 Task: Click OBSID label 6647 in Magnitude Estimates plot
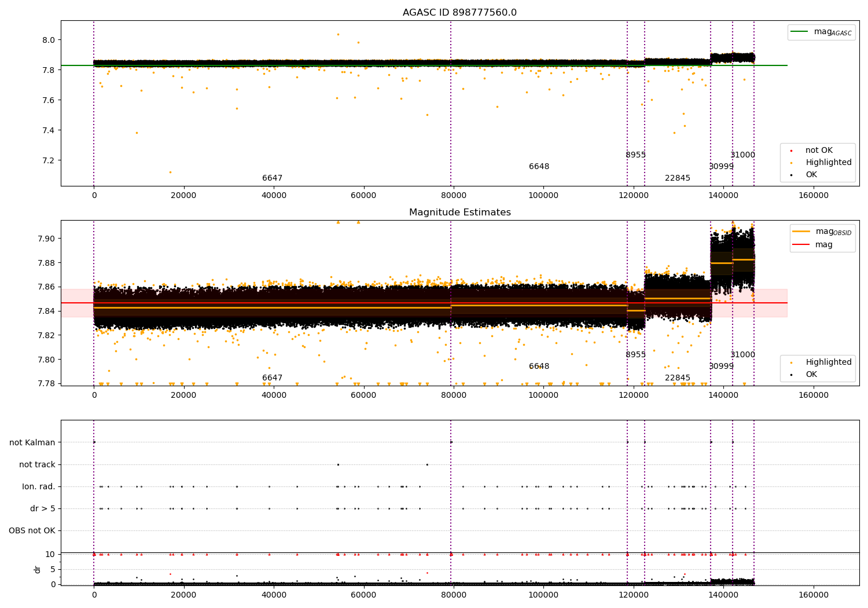tap(273, 378)
